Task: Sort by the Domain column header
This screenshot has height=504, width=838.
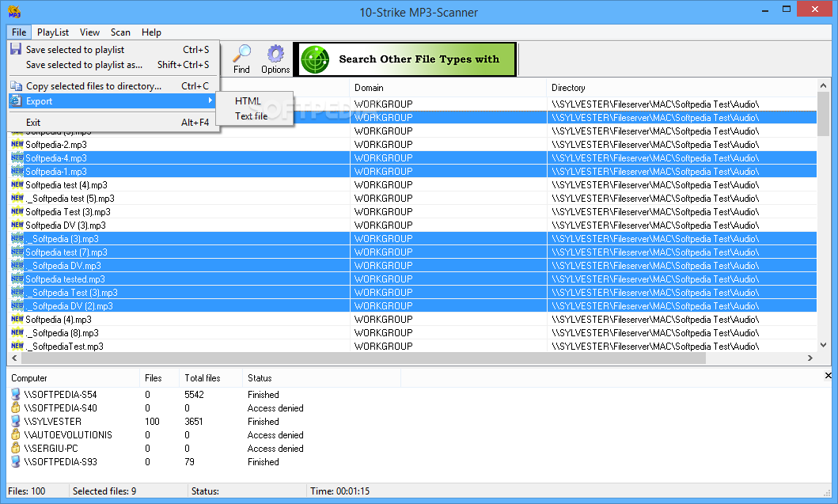Action: (449, 88)
